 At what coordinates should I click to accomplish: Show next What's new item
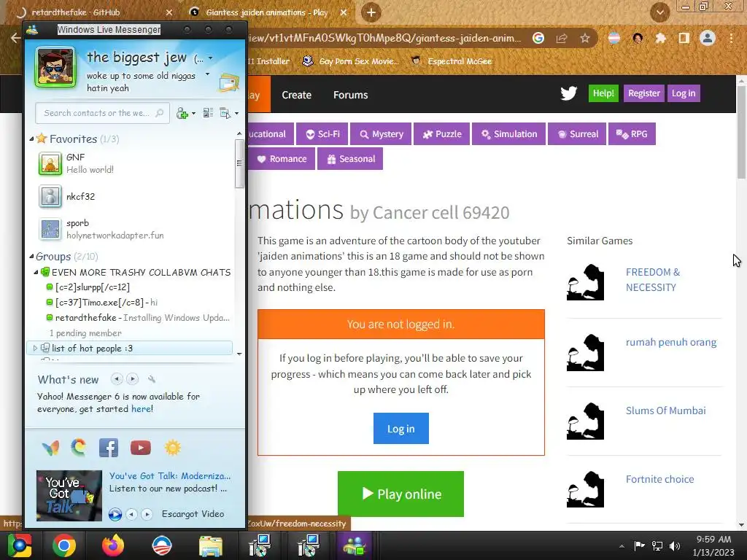tap(133, 379)
